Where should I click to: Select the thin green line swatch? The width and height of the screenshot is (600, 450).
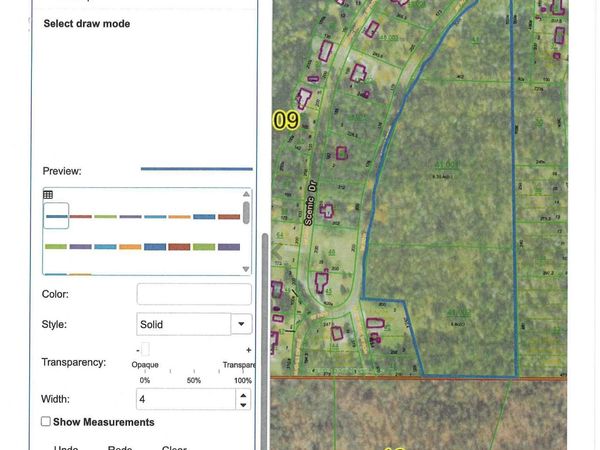point(105,217)
